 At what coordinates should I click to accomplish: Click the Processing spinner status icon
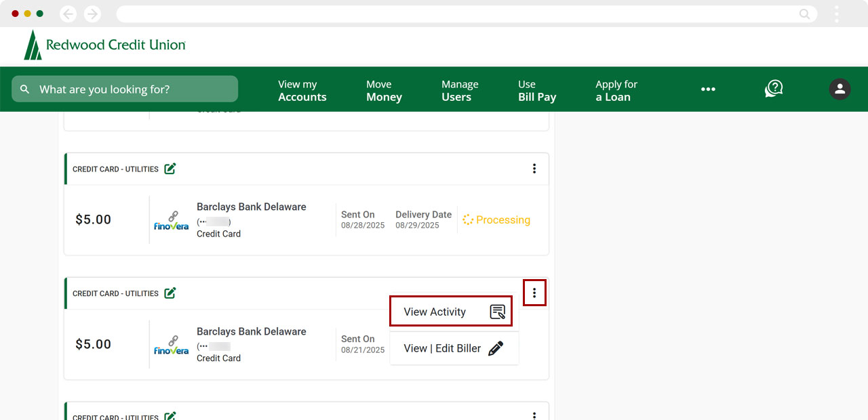468,219
